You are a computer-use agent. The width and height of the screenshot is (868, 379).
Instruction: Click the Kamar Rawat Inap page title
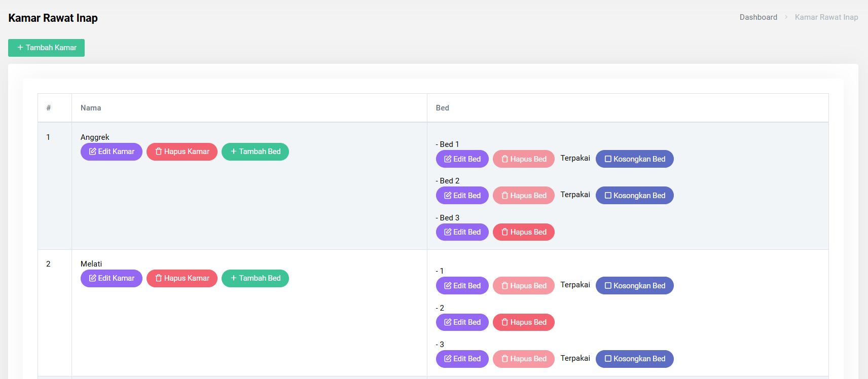(x=53, y=18)
